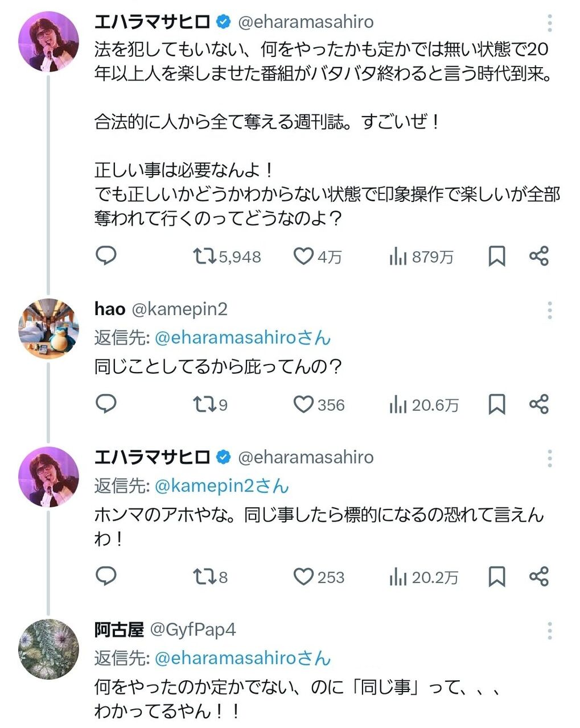The width and height of the screenshot is (580, 728).
Task: Like the reply with 253 likes
Action: [x=303, y=577]
